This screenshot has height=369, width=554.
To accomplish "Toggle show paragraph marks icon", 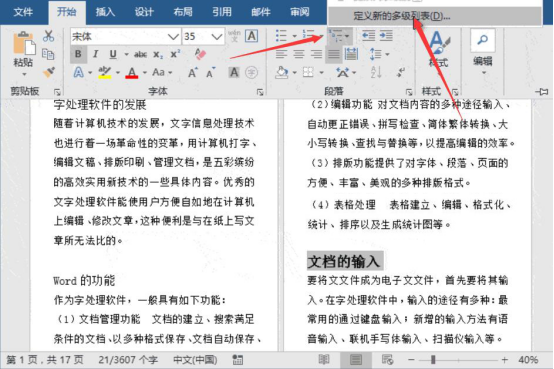I will [401, 72].
